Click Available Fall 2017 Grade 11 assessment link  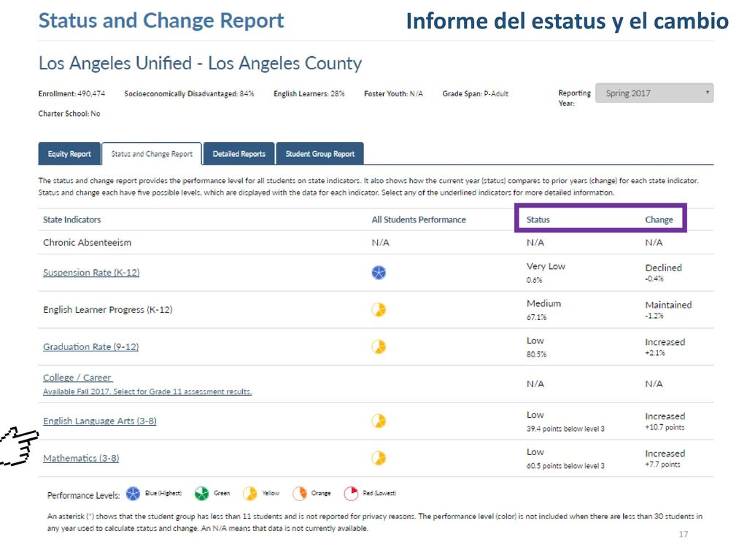coord(147,392)
